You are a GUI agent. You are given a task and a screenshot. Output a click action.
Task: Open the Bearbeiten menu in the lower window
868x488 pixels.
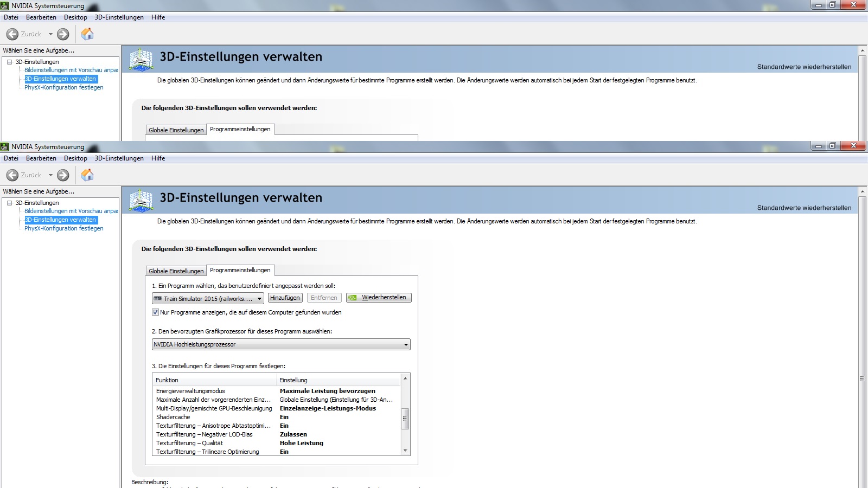[41, 158]
